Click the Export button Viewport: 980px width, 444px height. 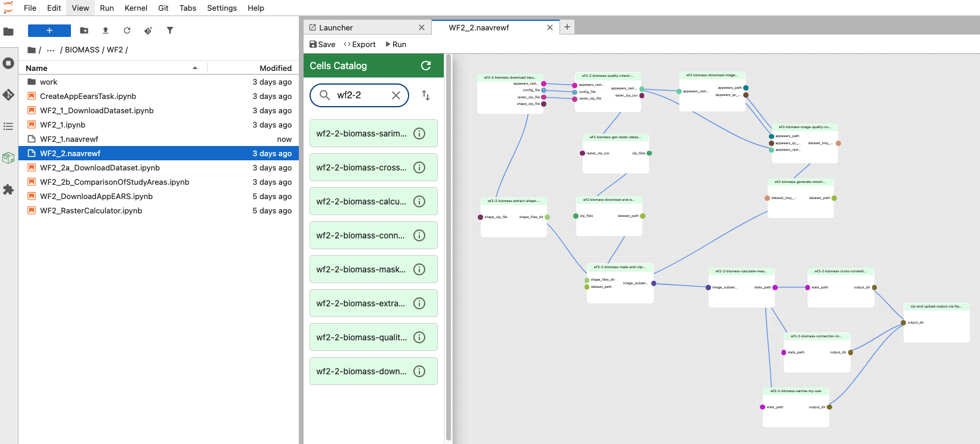(360, 45)
